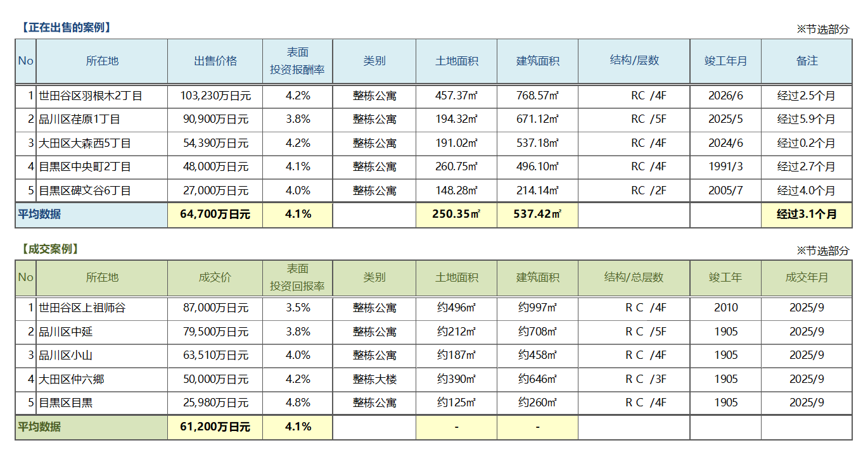This screenshot has height=450, width=868.
Task: Select the 64,700万日元 average price cell
Action: pyautogui.click(x=215, y=215)
